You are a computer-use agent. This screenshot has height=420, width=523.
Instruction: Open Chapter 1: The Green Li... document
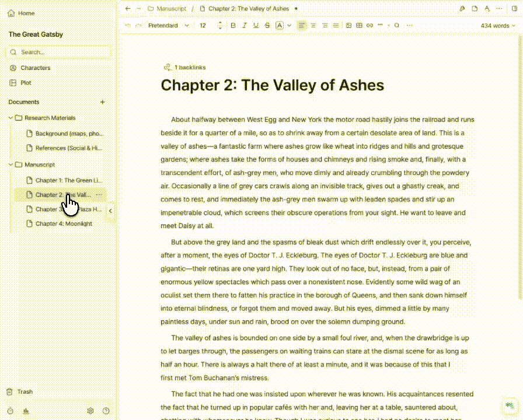click(x=65, y=180)
